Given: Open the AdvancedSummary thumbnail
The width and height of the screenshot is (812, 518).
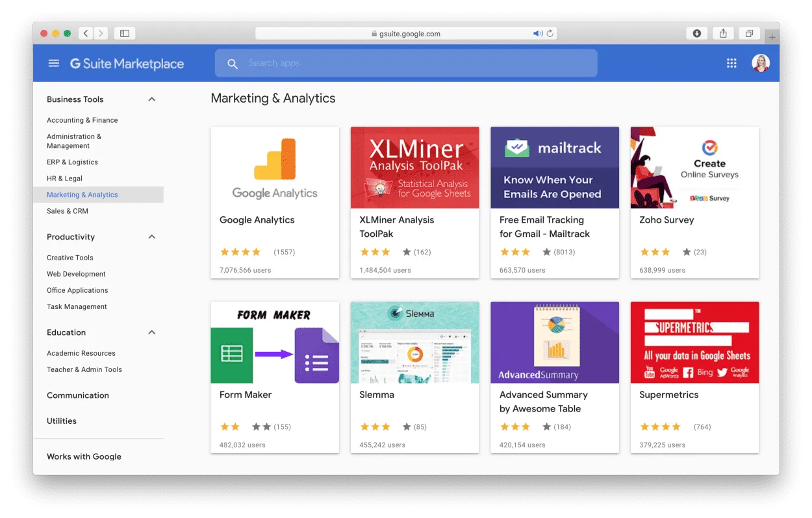Looking at the screenshot, I should point(555,342).
